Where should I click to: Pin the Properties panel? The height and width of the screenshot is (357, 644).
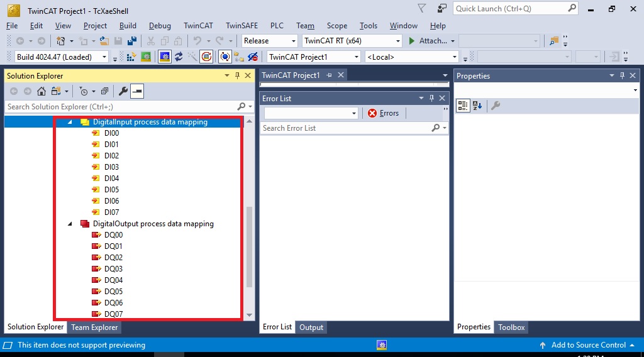[x=622, y=75]
